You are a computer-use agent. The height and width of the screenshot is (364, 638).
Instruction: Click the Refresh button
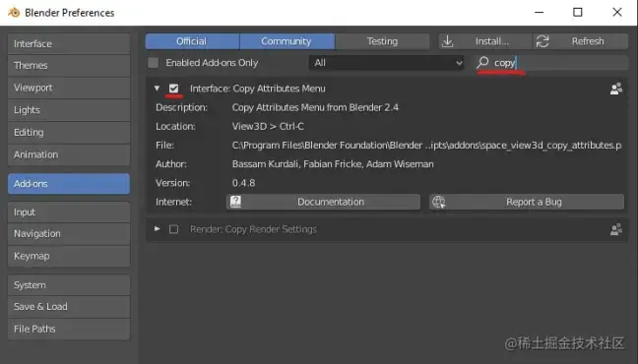580,41
